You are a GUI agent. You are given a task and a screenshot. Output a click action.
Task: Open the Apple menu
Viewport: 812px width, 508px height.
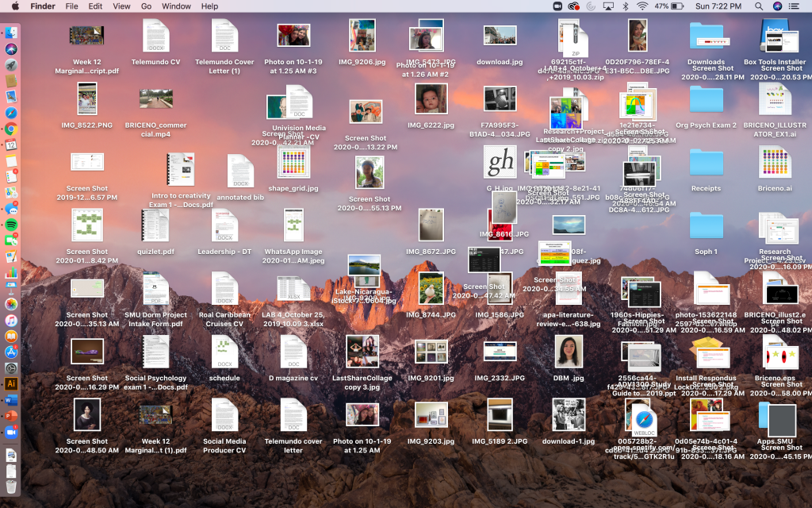pos(15,6)
